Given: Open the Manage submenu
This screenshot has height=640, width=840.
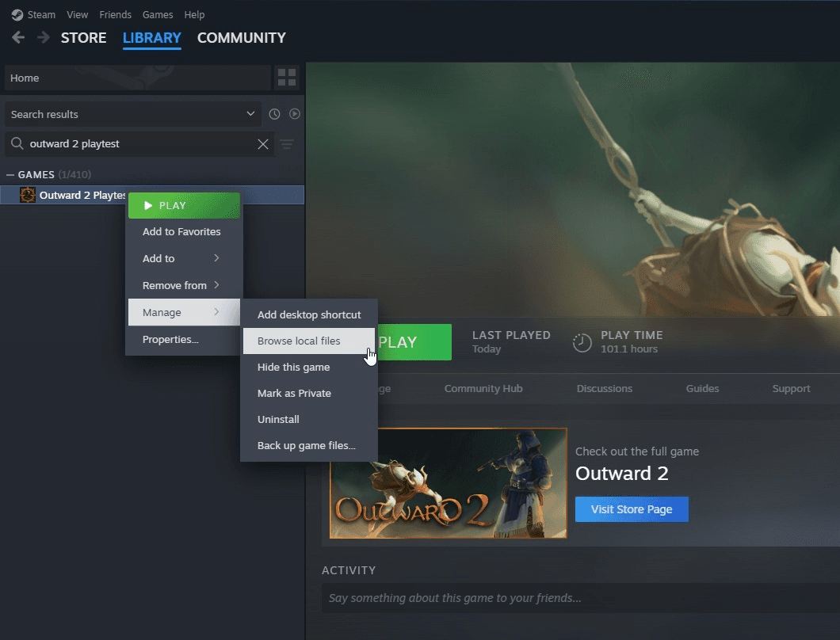Looking at the screenshot, I should 184,312.
